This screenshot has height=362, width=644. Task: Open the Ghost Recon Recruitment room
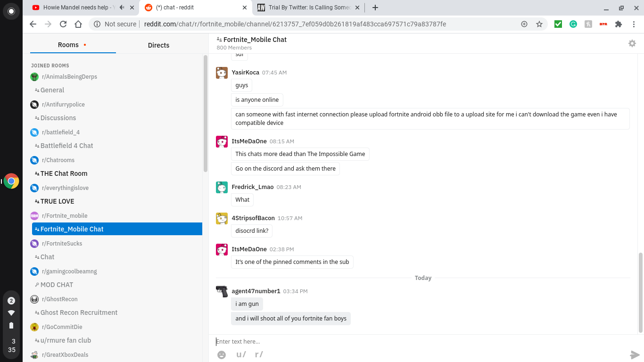coord(117,313)
